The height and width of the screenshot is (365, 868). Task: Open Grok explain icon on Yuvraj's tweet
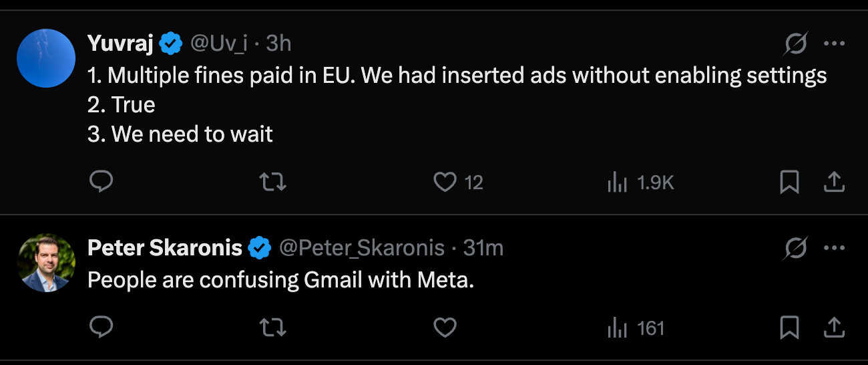(795, 44)
